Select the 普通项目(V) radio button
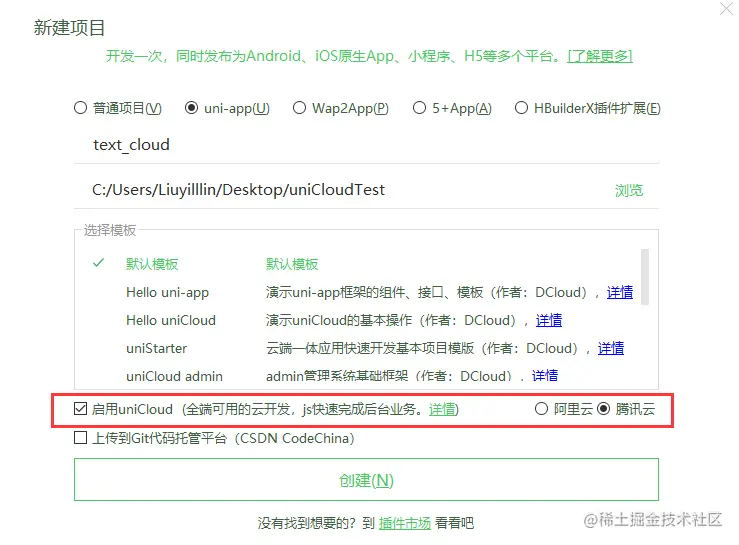 coord(81,108)
